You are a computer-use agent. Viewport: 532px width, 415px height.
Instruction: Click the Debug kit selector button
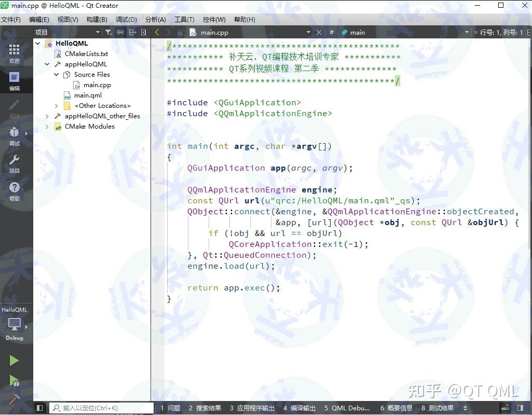point(14,324)
